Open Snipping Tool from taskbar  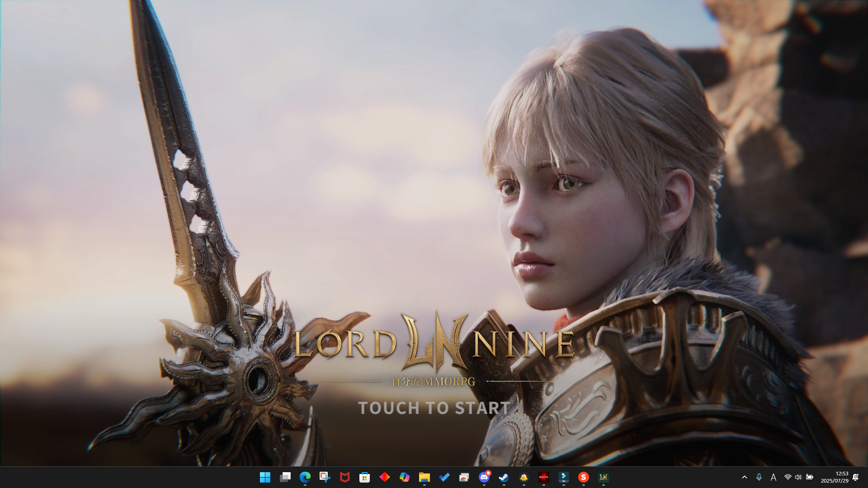point(325,477)
